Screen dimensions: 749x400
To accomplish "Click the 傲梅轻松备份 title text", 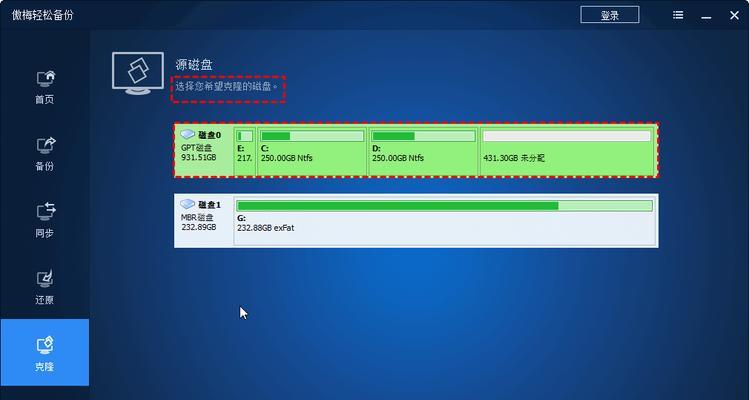I will tap(43, 15).
